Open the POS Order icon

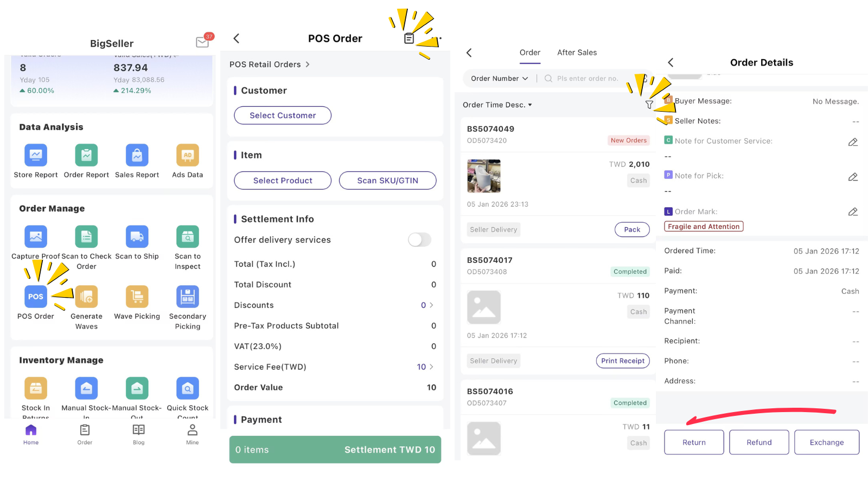[x=36, y=297]
